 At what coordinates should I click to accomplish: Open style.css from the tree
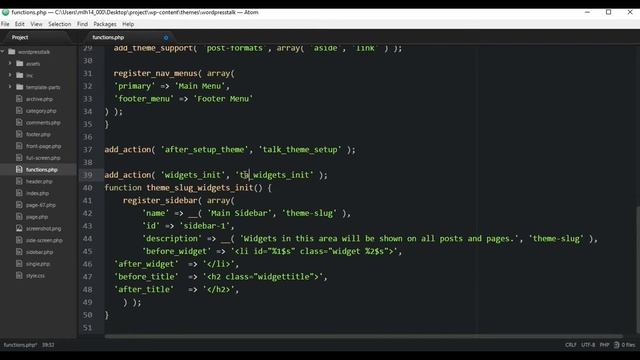tap(36, 276)
